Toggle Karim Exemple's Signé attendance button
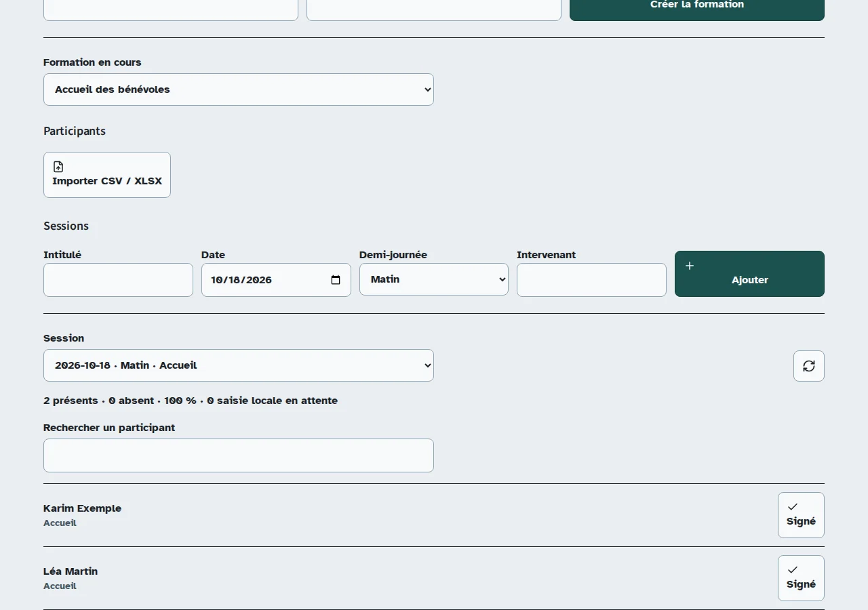The height and width of the screenshot is (610, 868). 801,515
